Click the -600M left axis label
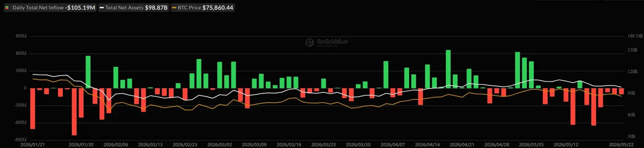Screen dimensions: 644x148 (x=20, y=123)
